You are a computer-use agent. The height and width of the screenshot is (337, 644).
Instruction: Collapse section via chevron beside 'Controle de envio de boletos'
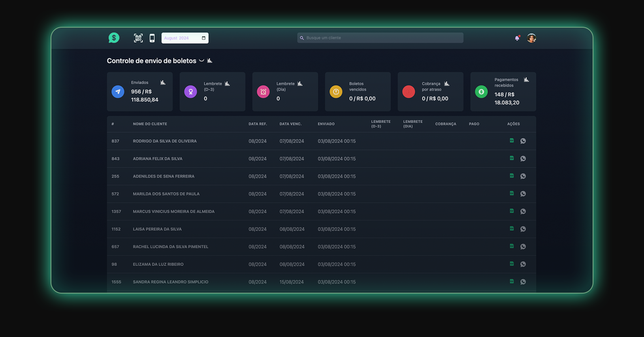(x=201, y=61)
